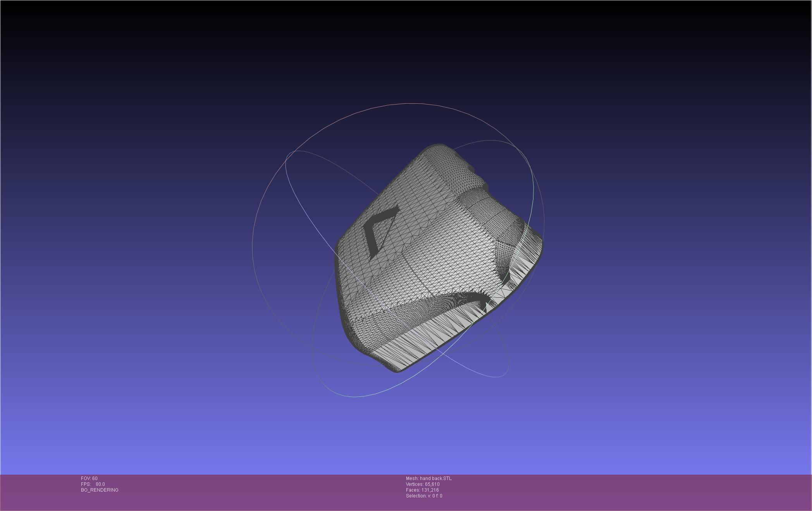Click the 'Mesh: hand back.STL' label
The height and width of the screenshot is (511, 812).
[x=429, y=478]
